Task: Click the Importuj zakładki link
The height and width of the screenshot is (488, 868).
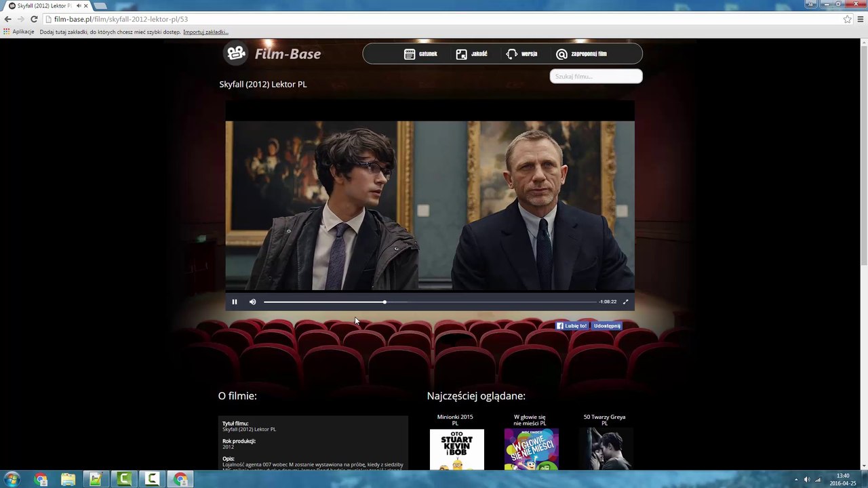Action: tap(205, 32)
